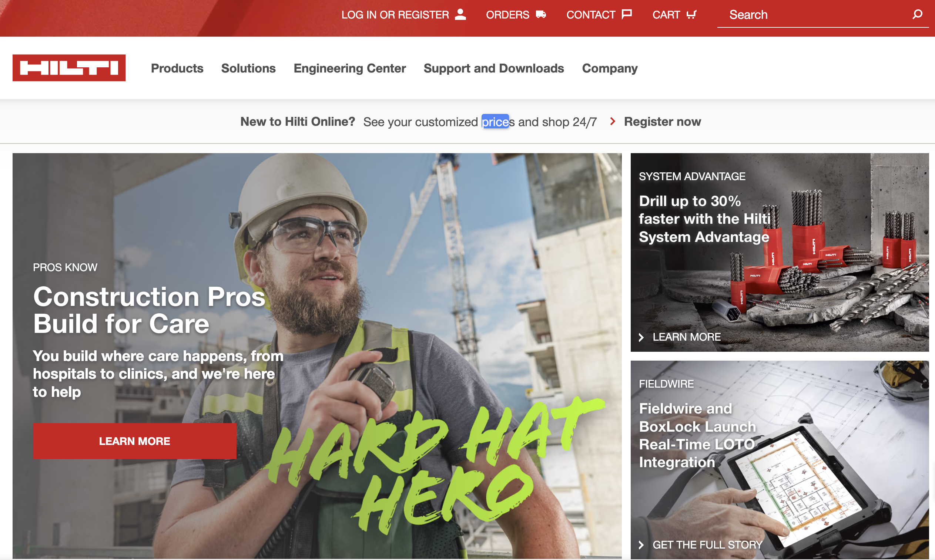Click the user profile icon

[x=460, y=14]
